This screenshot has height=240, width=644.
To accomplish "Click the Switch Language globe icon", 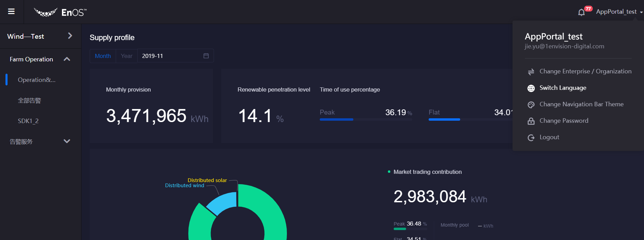I will click(x=531, y=88).
